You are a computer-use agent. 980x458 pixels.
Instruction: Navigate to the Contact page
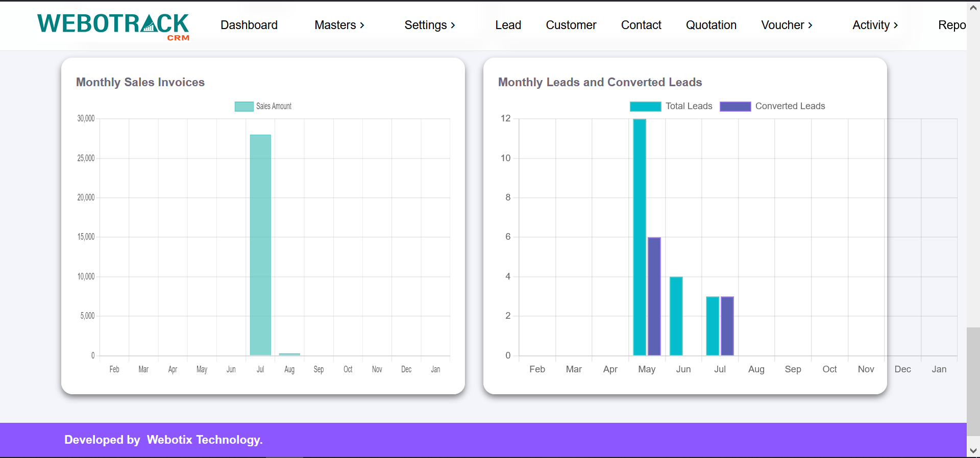point(641,25)
